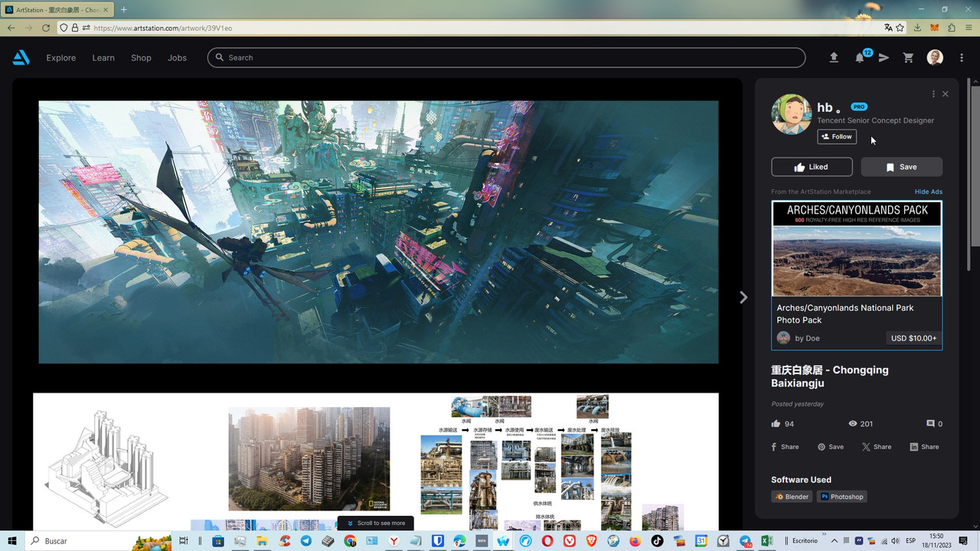Screen dimensions: 980x551
Task: Share artwork on X
Action: (877, 447)
